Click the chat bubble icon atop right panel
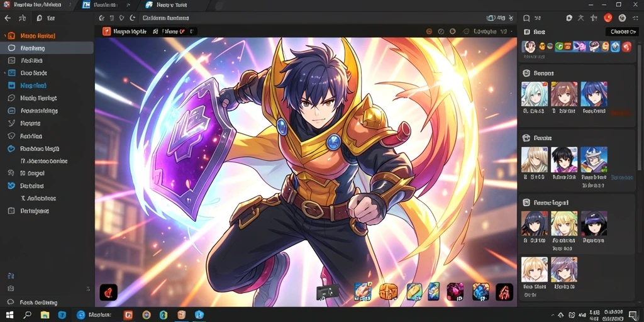Viewport: 644px width, 322px height. pos(526,18)
